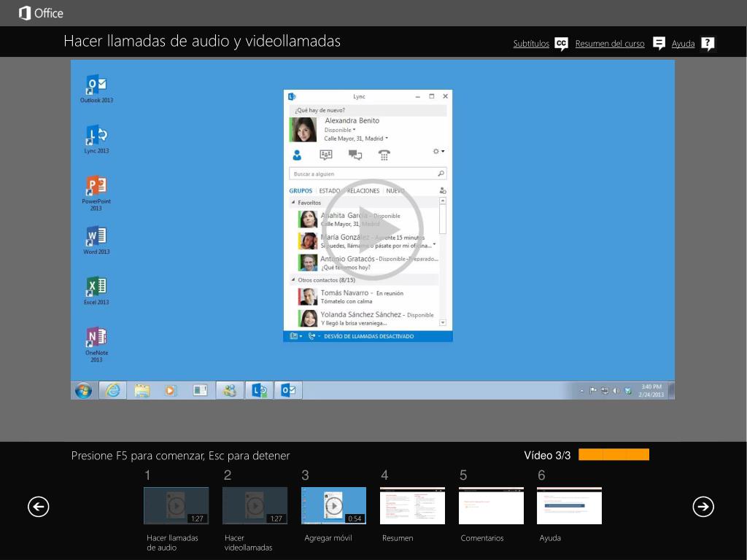Open the Excel 2013 desktop shortcut
The image size is (747, 560).
(97, 290)
